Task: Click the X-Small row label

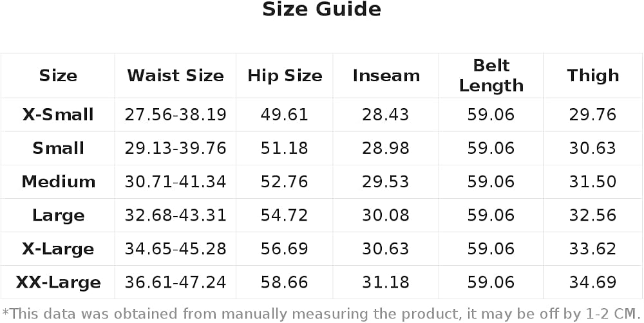Action: [58, 115]
